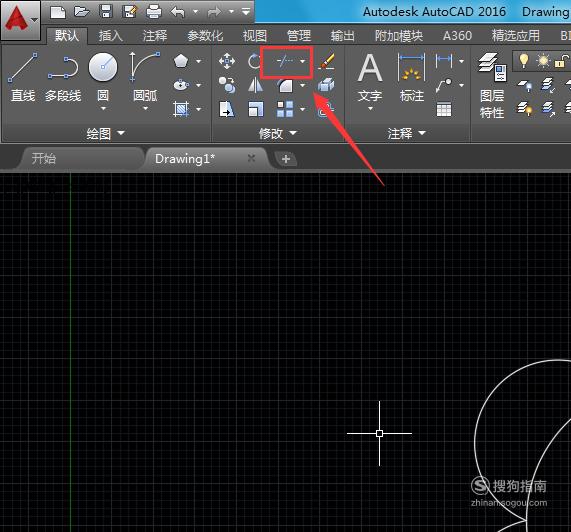Expand the Fillet/Chamfer dropdown arrow
Screen dimensions: 571x532
click(303, 85)
